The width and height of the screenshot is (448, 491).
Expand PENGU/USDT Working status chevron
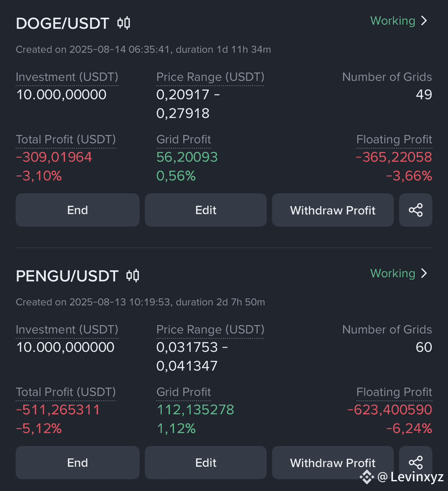click(x=424, y=273)
